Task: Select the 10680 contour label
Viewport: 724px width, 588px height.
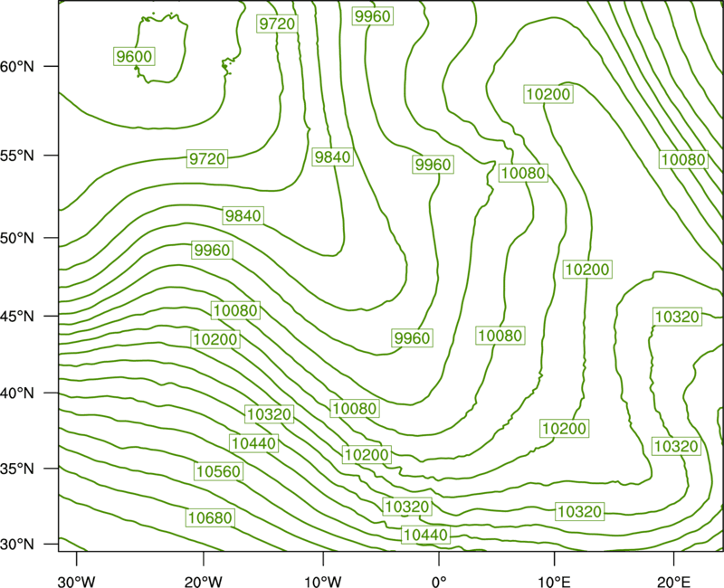Action: point(210,517)
